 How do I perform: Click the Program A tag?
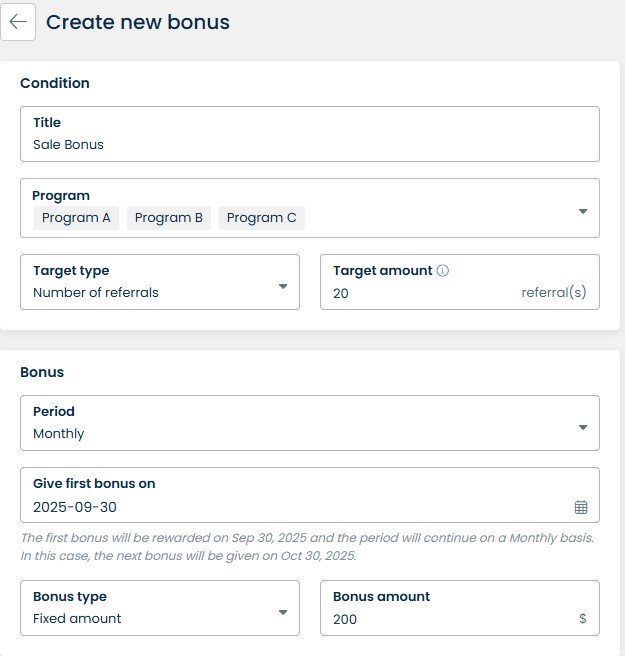click(76, 218)
